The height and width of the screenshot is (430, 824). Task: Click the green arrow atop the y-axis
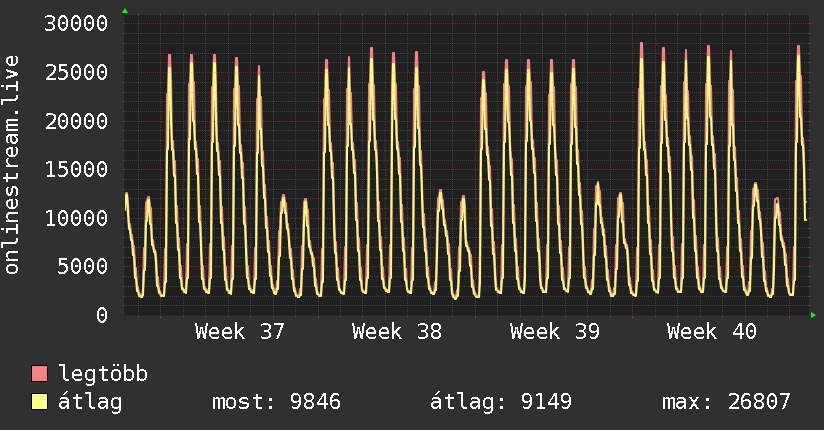[x=125, y=11]
